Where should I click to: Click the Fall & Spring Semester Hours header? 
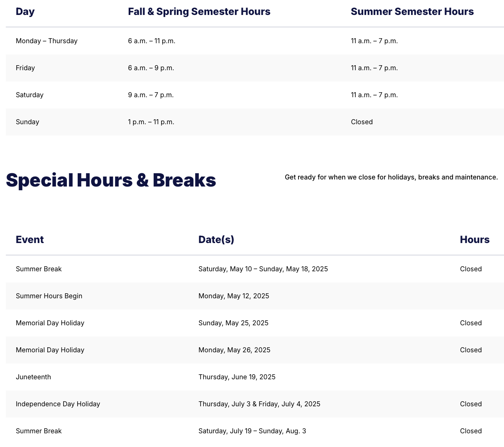pyautogui.click(x=199, y=12)
